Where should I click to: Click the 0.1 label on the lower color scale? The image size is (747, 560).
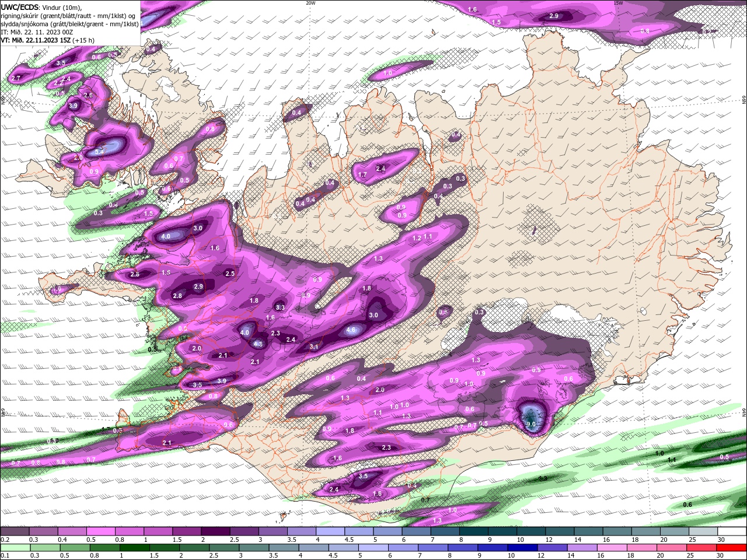pyautogui.click(x=5, y=555)
